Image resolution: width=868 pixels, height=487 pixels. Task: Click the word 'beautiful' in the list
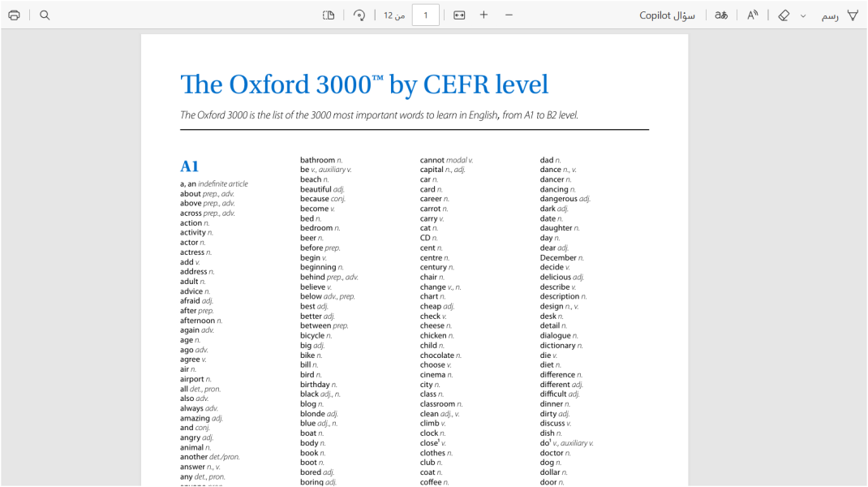[316, 189]
